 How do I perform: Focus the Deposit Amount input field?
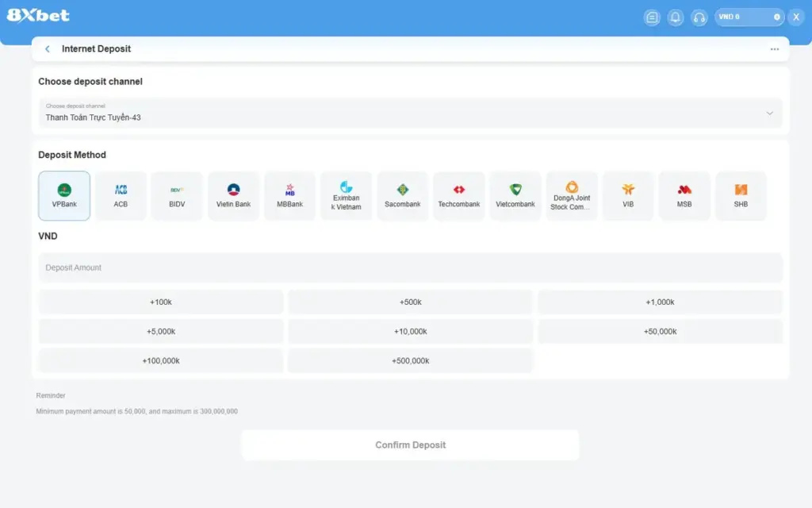410,267
